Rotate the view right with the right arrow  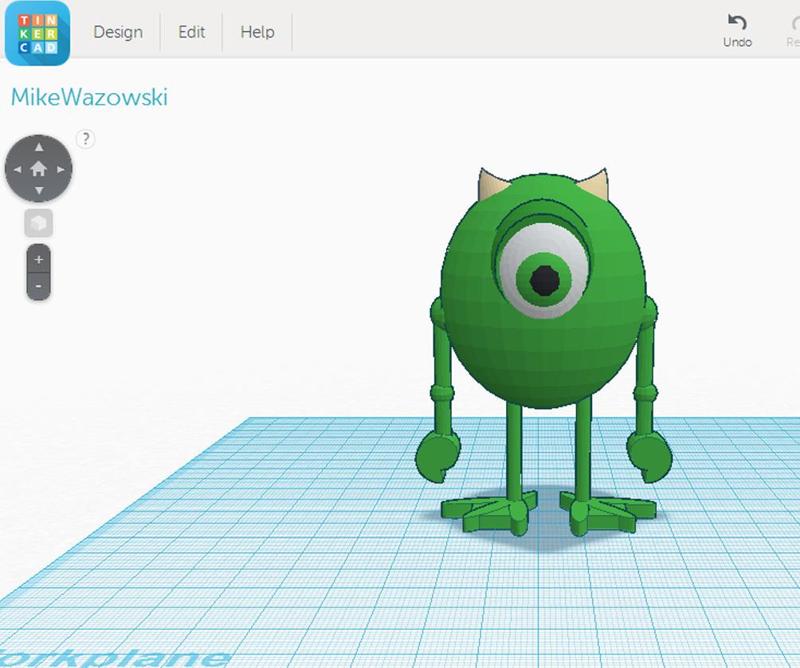[61, 169]
